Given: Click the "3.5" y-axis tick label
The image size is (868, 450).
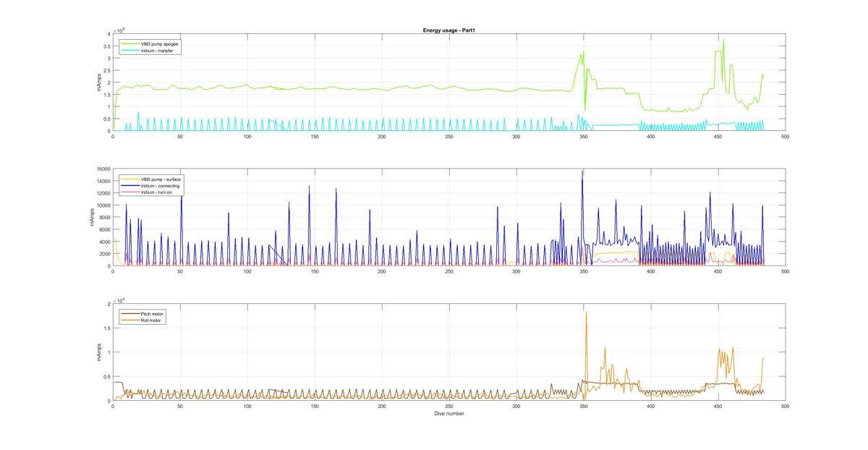Looking at the screenshot, I should 107,46.
